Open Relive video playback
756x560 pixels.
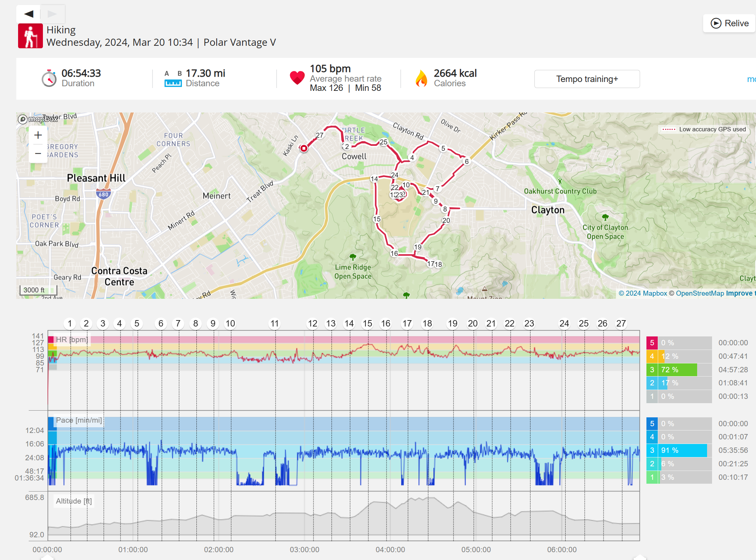729,23
